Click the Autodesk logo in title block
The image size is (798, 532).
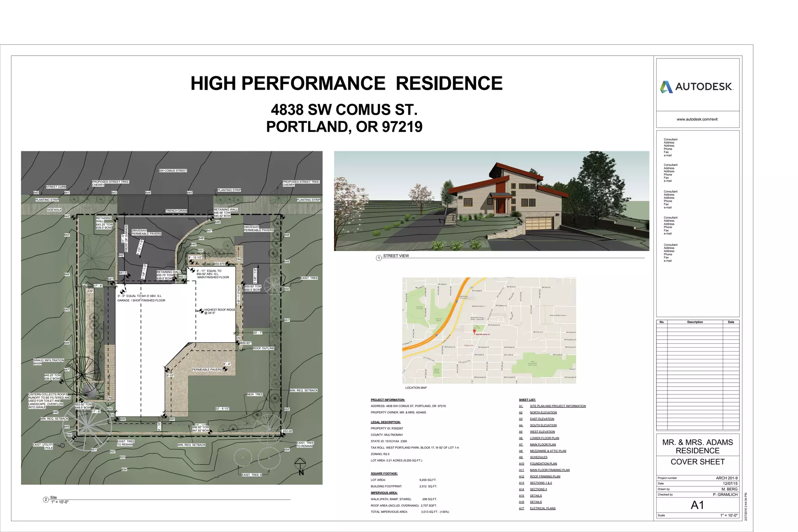coord(697,87)
